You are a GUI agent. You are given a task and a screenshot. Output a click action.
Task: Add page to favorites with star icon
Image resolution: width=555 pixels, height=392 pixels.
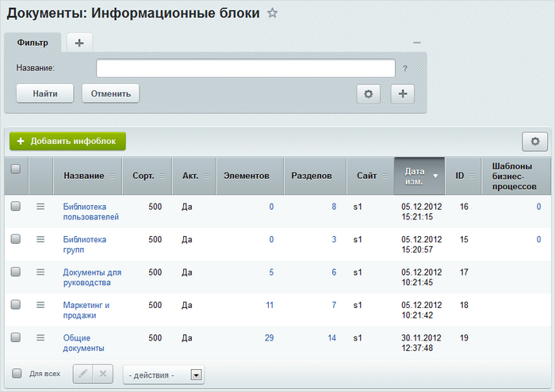tap(272, 13)
